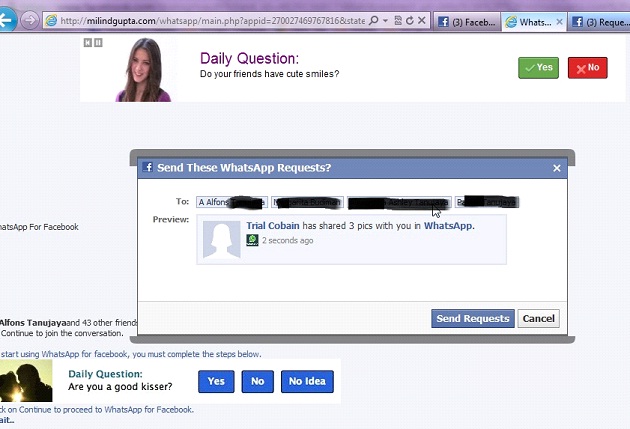The height and width of the screenshot is (429, 630).
Task: Click the small WhatsApp icon beside timestamp
Action: coord(252,241)
